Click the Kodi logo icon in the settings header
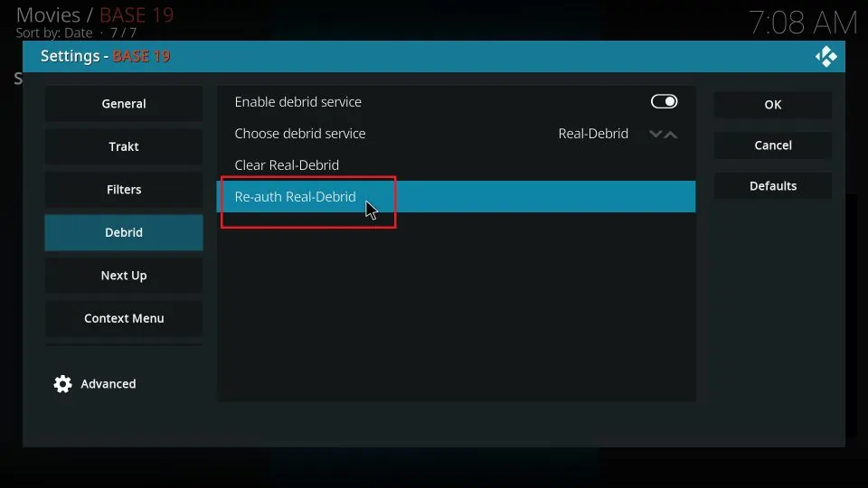 coord(826,56)
